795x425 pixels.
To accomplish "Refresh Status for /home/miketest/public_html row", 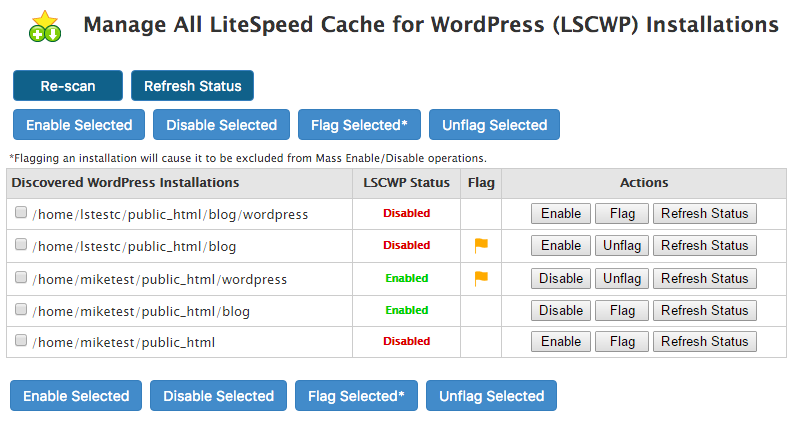I will point(705,341).
